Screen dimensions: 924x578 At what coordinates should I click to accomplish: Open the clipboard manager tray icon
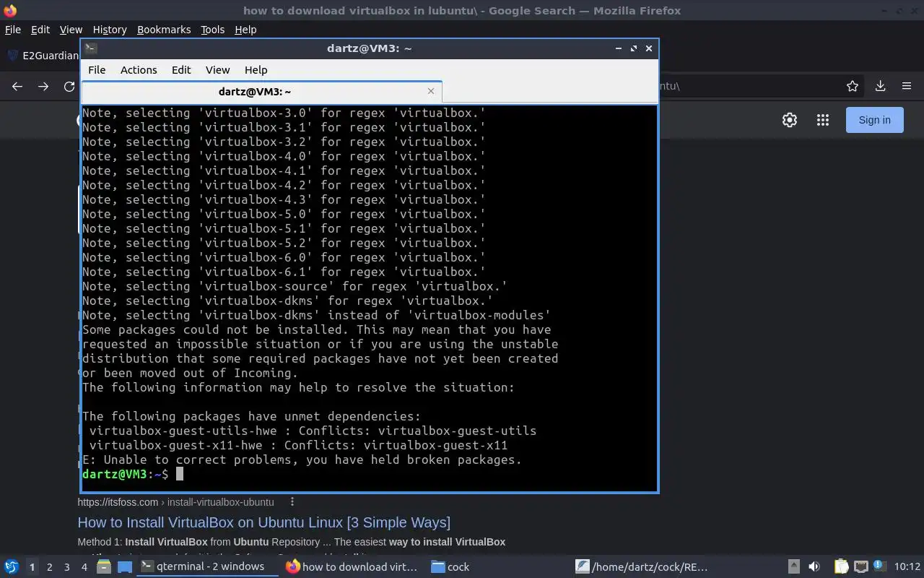pos(841,566)
